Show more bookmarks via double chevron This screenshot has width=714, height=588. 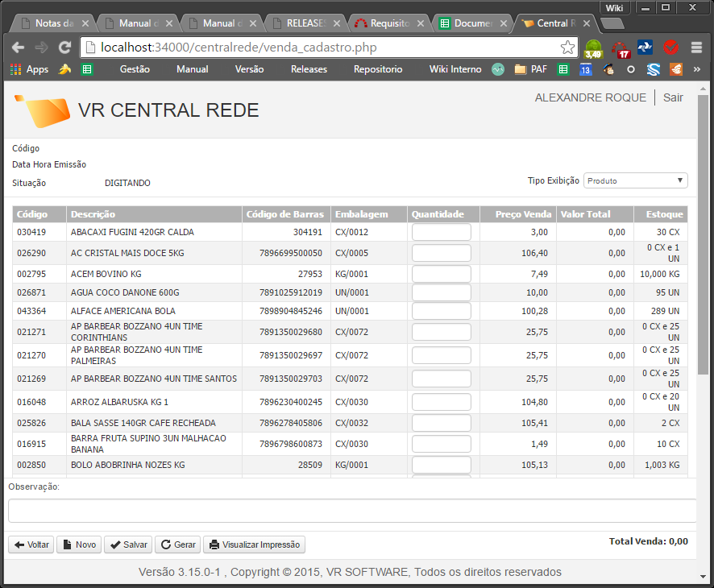coord(697,69)
